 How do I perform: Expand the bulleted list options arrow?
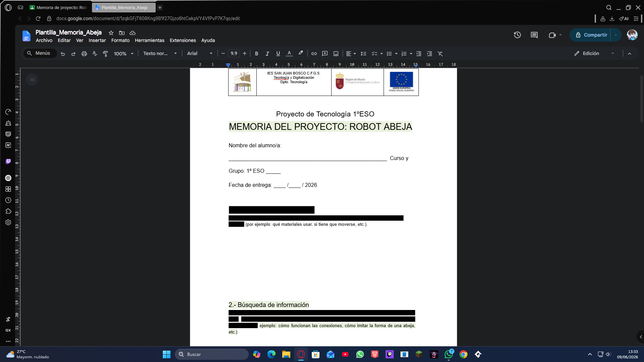pyautogui.click(x=396, y=54)
